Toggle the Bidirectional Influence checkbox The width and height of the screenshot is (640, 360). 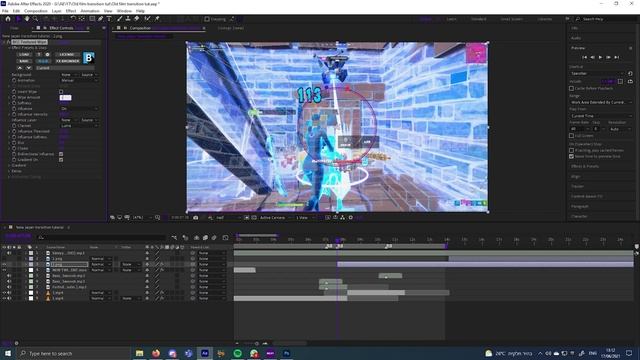coord(61,154)
